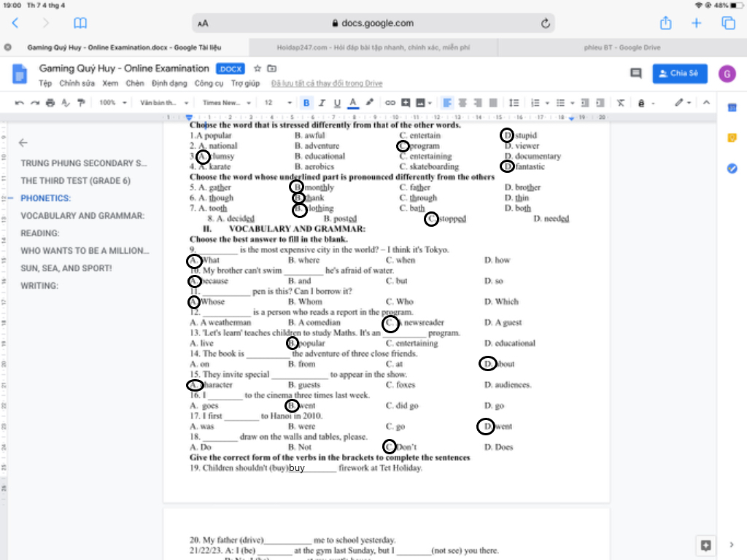Go to the Google Docs home icon
This screenshot has height=560, width=747.
[x=20, y=74]
